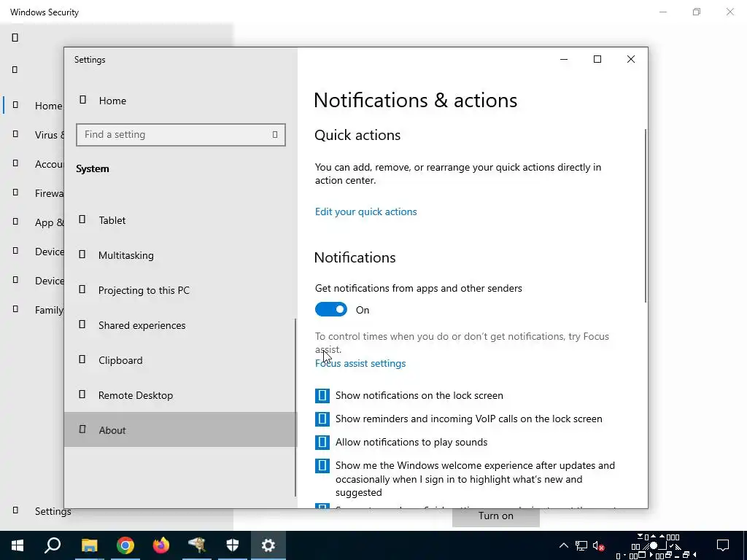This screenshot has width=747, height=560.
Task: Open the Windows Start menu
Action: 18,545
